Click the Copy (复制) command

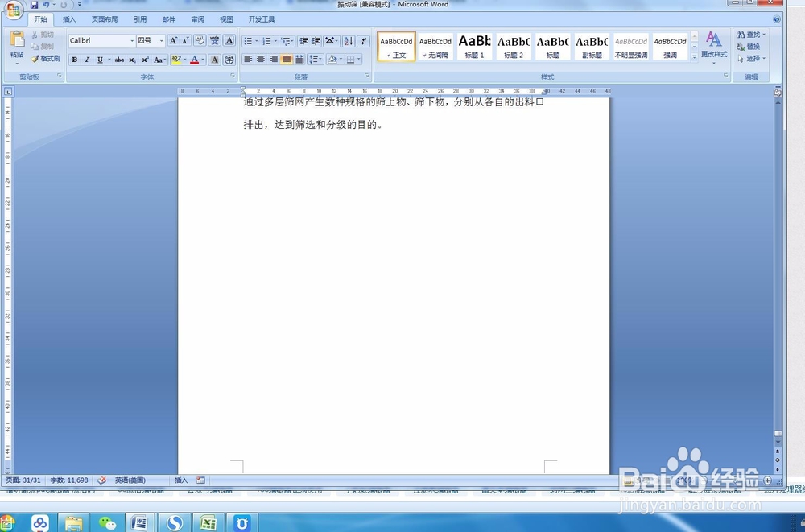[42, 46]
